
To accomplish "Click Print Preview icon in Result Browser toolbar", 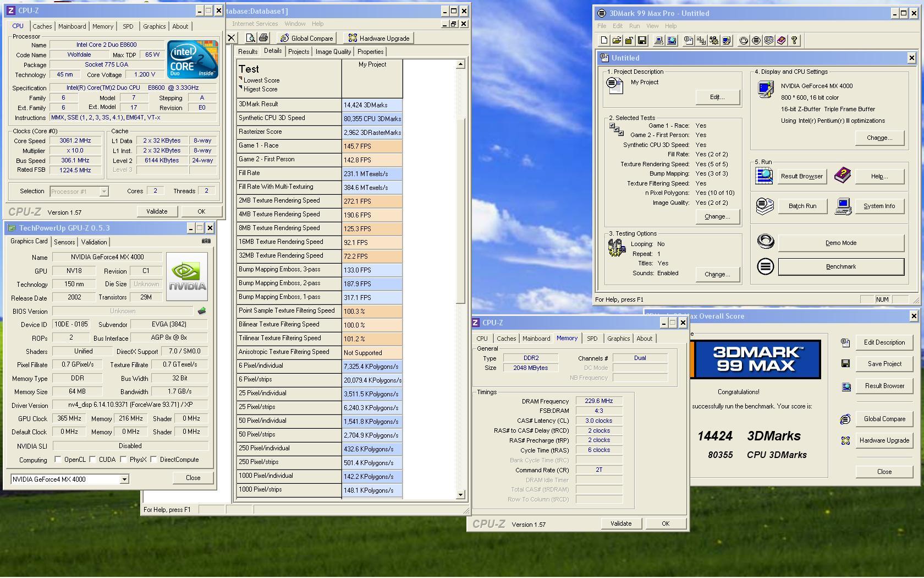I will [251, 38].
